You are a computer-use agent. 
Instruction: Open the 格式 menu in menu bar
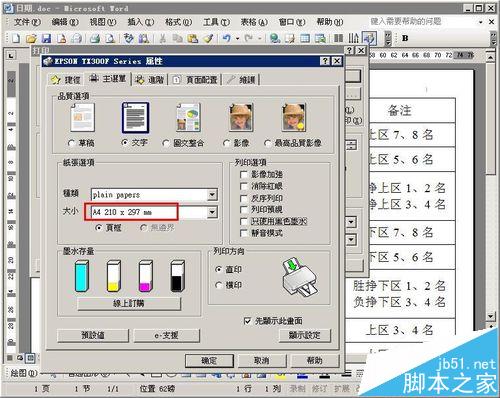point(178,22)
